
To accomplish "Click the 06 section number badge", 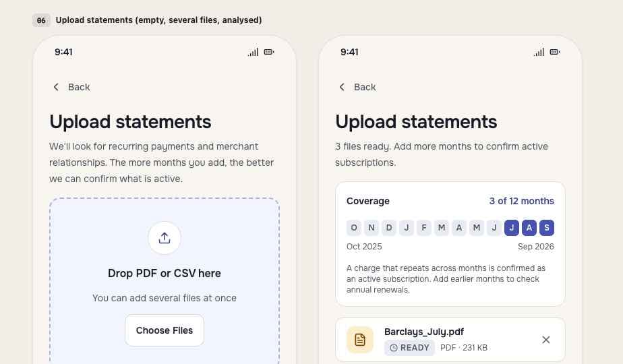I will tap(41, 20).
